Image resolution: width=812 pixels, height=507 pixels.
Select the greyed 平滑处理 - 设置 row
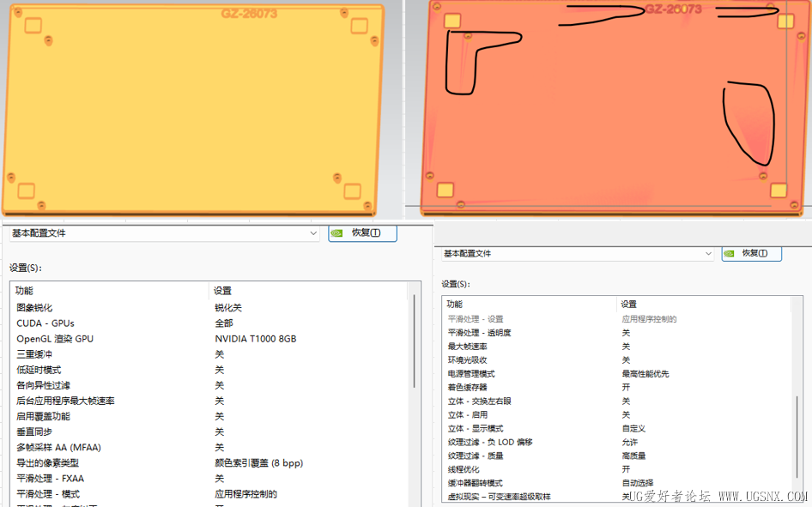(617, 319)
